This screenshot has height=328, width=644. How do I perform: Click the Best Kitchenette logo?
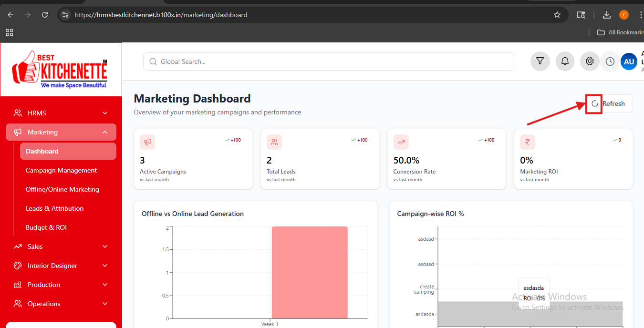coord(61,70)
